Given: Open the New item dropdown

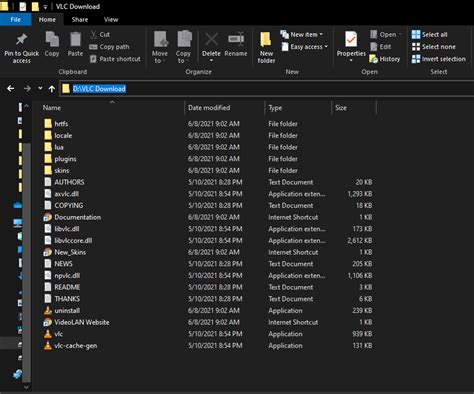Looking at the screenshot, I should point(302,34).
